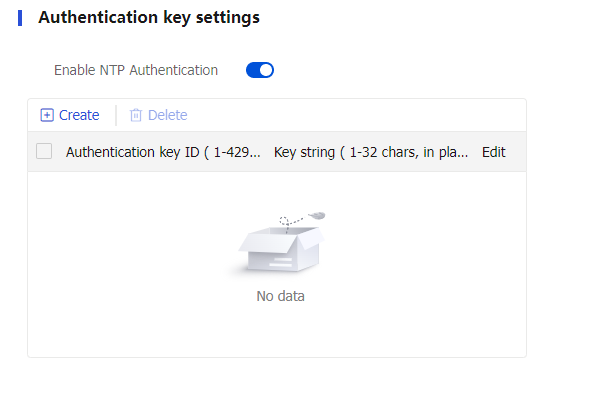Image resolution: width=603 pixels, height=399 pixels.
Task: Click the No data placeholder text
Action: (280, 296)
